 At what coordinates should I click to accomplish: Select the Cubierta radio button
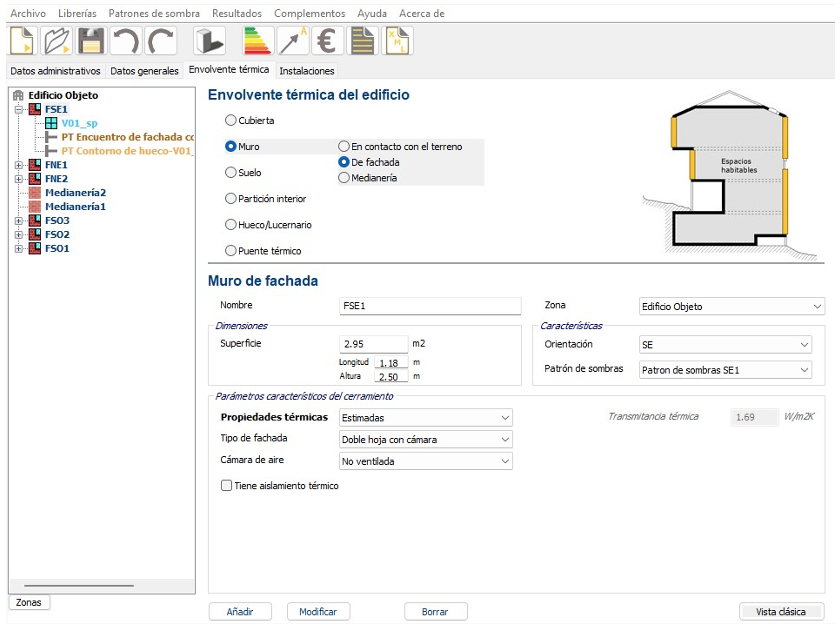click(231, 120)
